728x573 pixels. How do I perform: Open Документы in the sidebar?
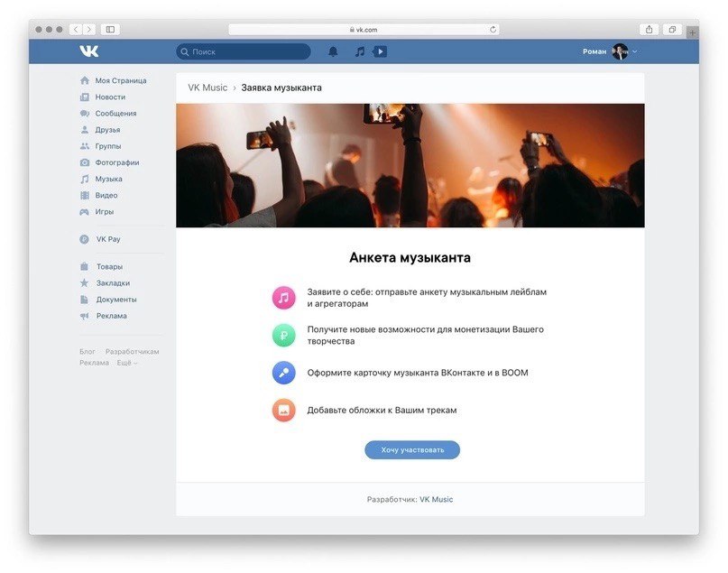click(116, 300)
